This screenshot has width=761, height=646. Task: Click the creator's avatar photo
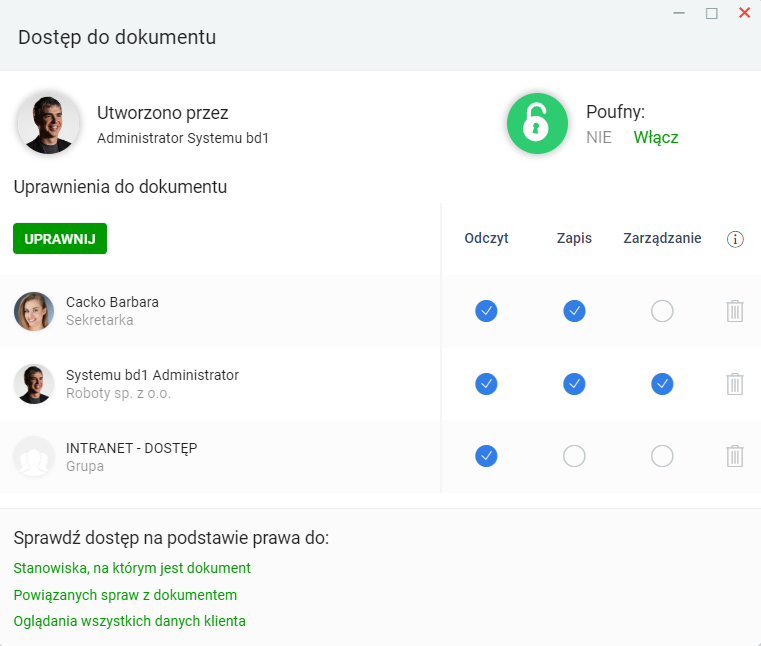(x=48, y=124)
